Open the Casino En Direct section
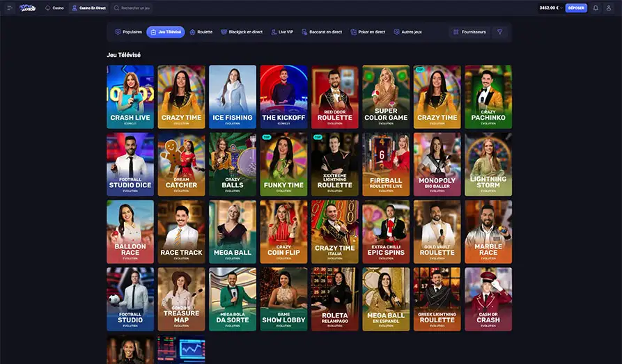 tap(89, 8)
